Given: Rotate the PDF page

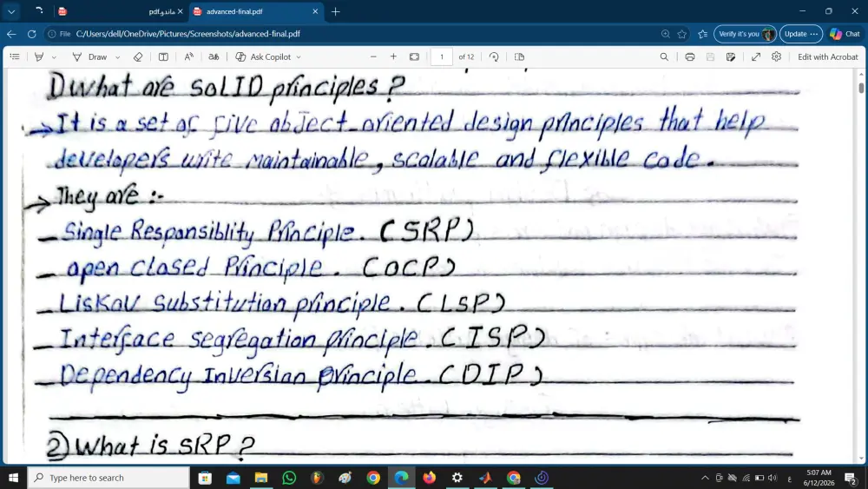Looking at the screenshot, I should coord(494,56).
